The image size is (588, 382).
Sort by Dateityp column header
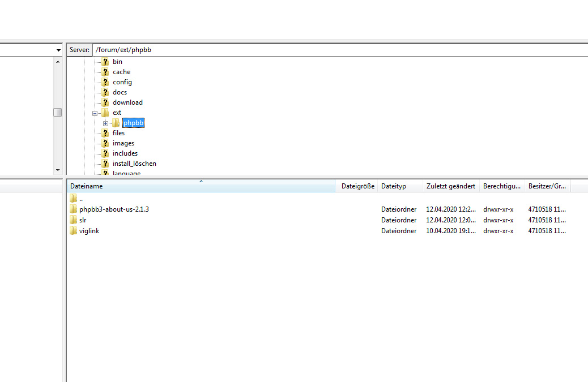click(400, 186)
